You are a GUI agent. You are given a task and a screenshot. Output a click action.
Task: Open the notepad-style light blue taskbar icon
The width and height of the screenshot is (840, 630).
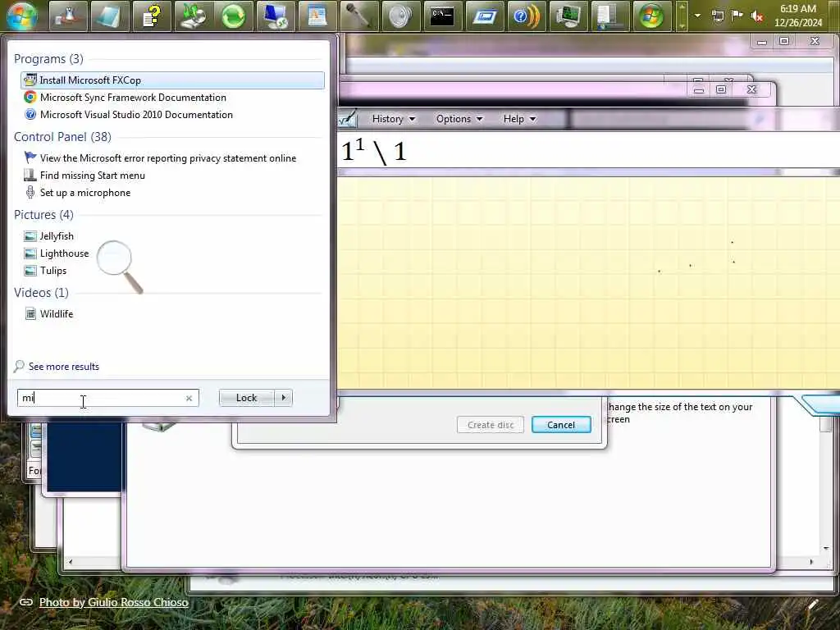(x=109, y=16)
